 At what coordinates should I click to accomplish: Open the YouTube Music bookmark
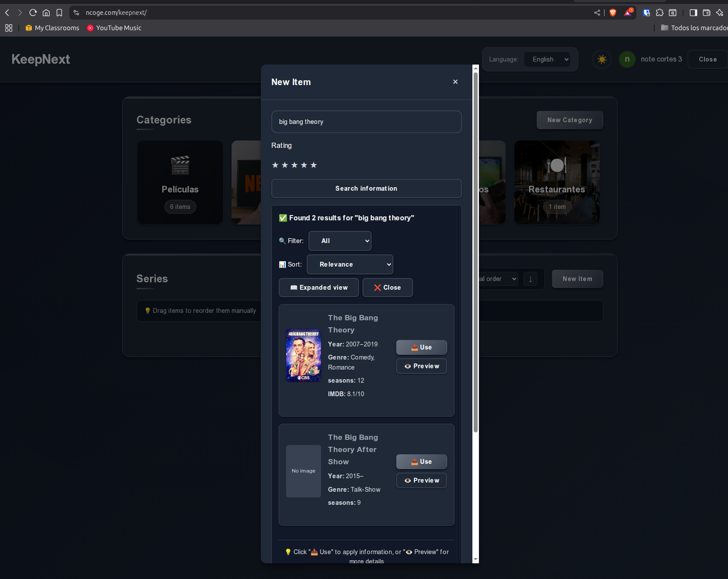114,28
